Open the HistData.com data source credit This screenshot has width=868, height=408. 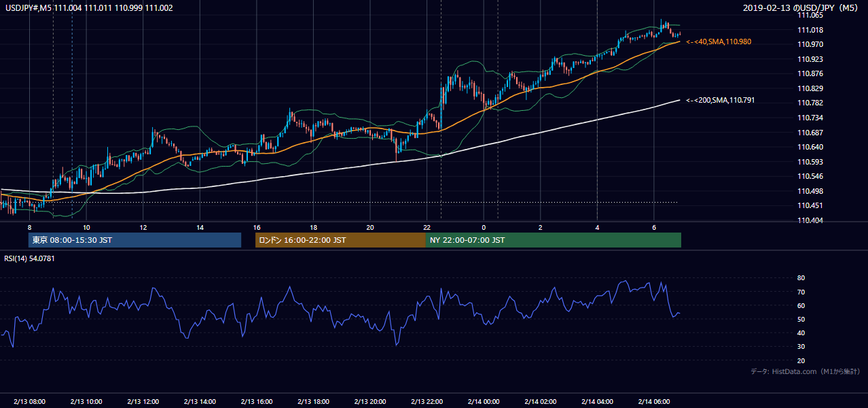click(x=806, y=371)
